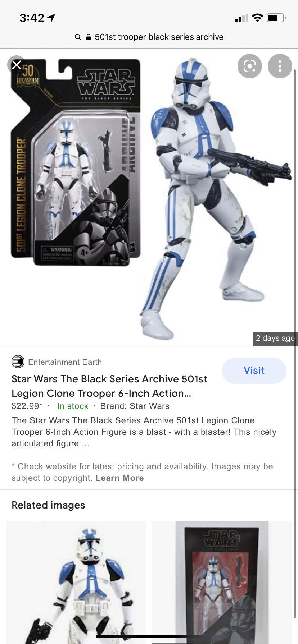Tap the Entertainment Earth source name
Viewport: 298px width, 644px height.
tap(65, 362)
